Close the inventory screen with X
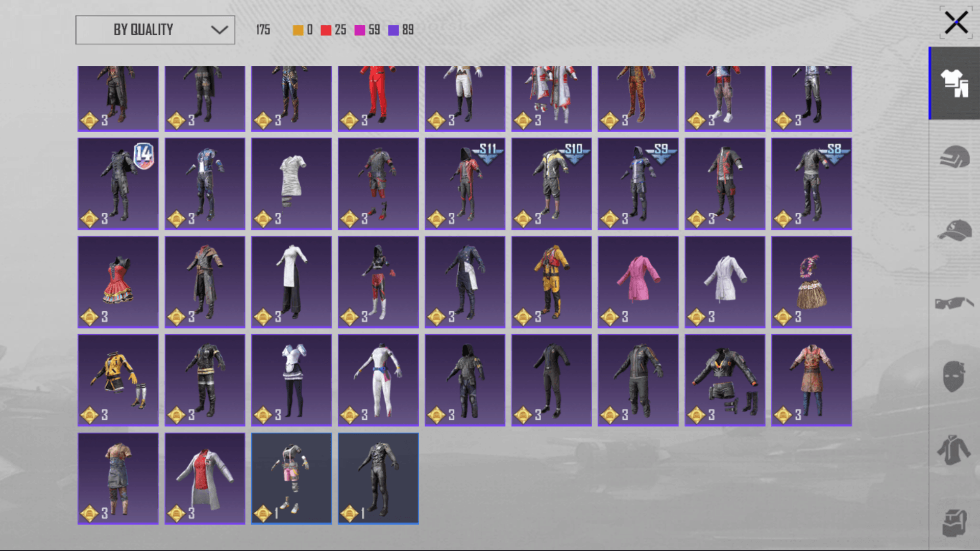This screenshot has width=980, height=551. coord(956,22)
